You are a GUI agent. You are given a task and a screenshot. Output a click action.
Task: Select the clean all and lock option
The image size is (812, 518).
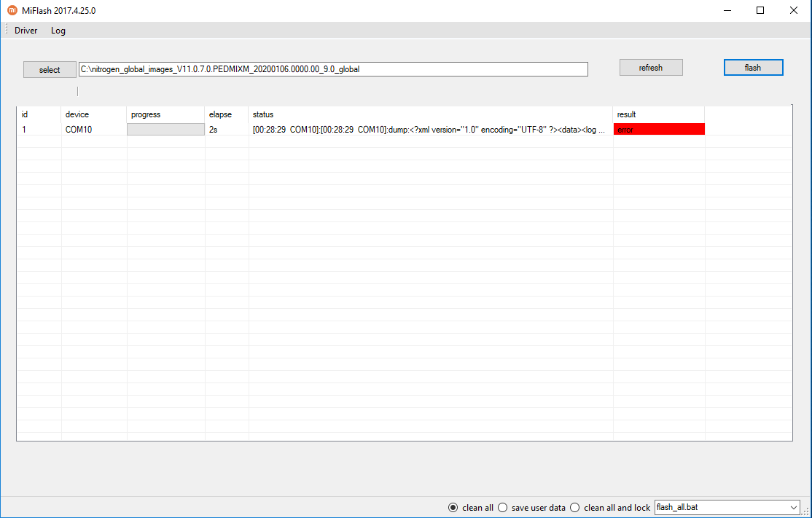610,508
